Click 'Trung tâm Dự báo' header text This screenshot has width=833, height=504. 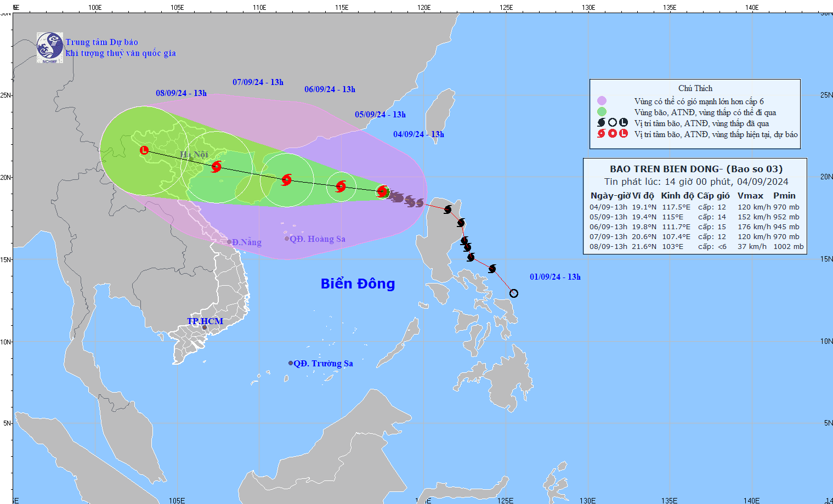point(101,42)
